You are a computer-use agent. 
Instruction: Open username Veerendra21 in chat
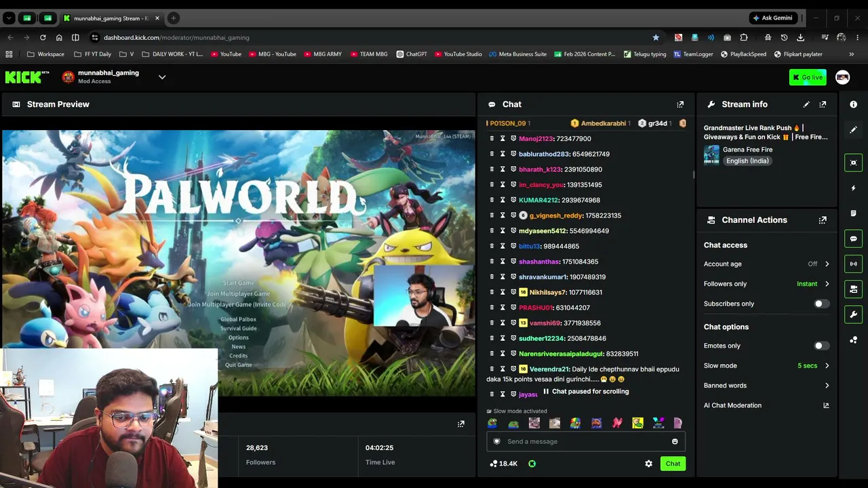click(549, 369)
